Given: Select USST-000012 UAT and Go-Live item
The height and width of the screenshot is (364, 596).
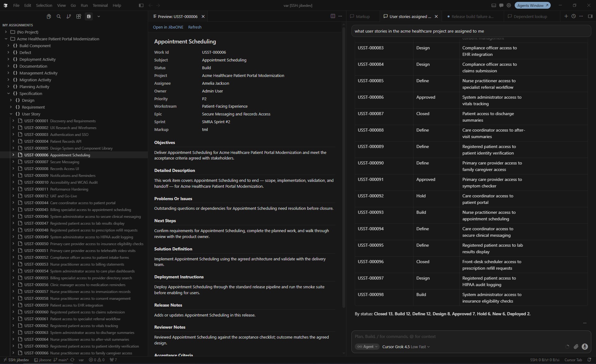Looking at the screenshot, I should pos(74,196).
